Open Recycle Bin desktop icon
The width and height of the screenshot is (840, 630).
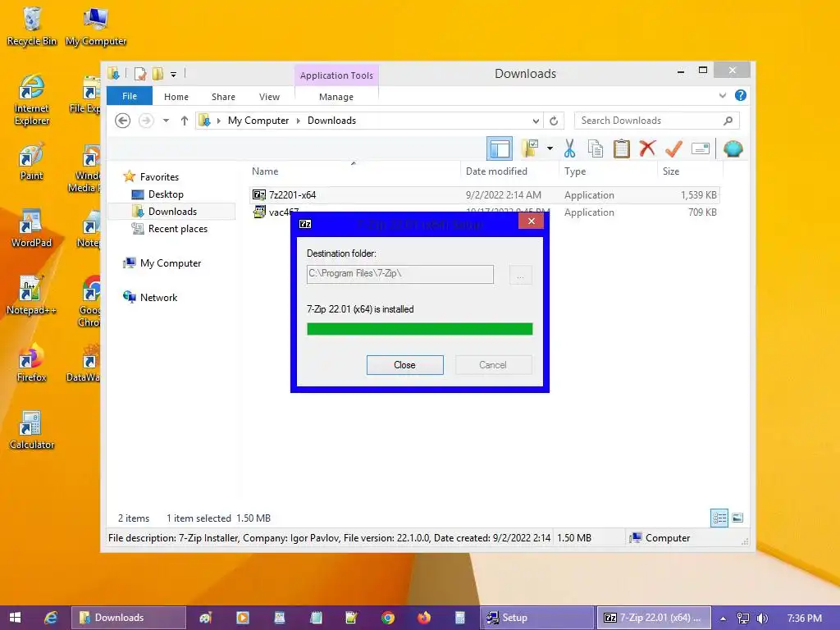point(32,26)
